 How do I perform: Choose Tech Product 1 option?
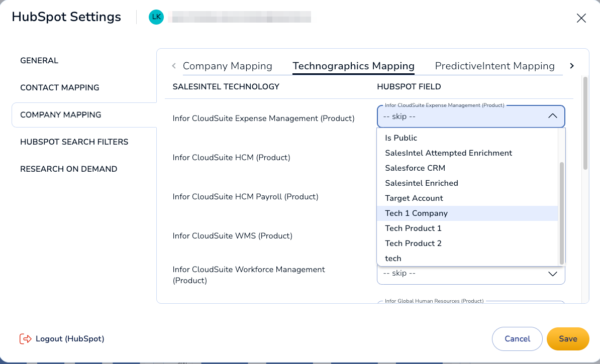point(467,228)
